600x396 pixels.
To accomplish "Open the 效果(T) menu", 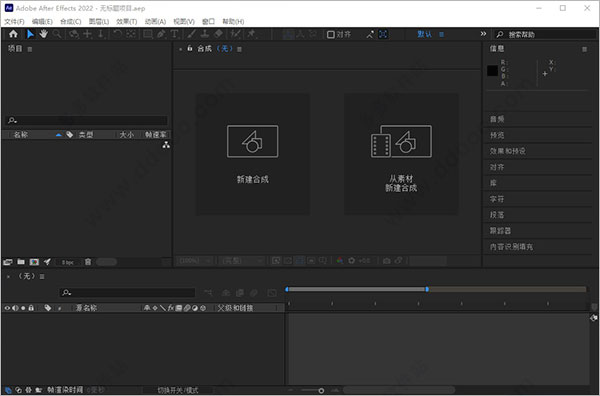I will 127,21.
